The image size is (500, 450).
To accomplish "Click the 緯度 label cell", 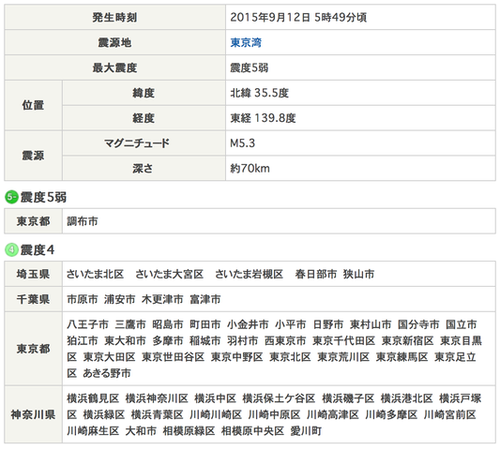I will tap(144, 93).
